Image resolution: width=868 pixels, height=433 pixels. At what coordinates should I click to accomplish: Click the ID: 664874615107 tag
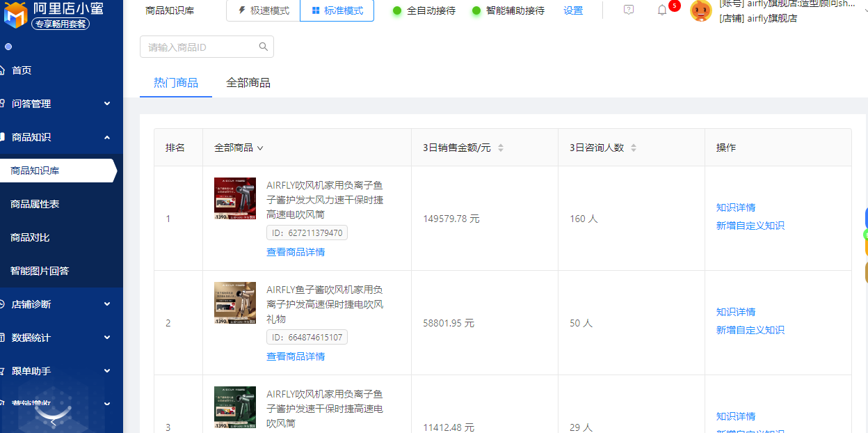(x=307, y=337)
